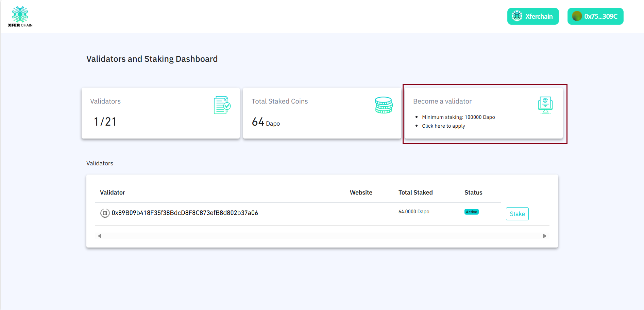Click the monitor icon on Become a validator card
Screen dimensions: 644x310
[545, 105]
